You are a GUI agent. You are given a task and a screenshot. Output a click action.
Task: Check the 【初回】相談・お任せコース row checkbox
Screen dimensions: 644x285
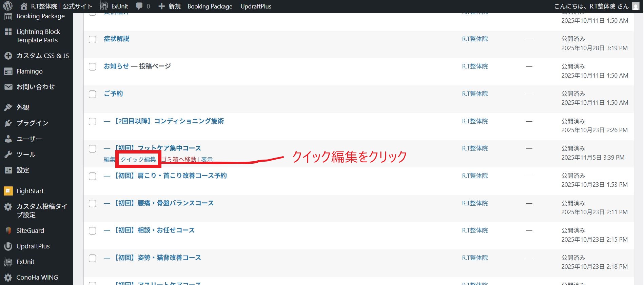tap(92, 231)
